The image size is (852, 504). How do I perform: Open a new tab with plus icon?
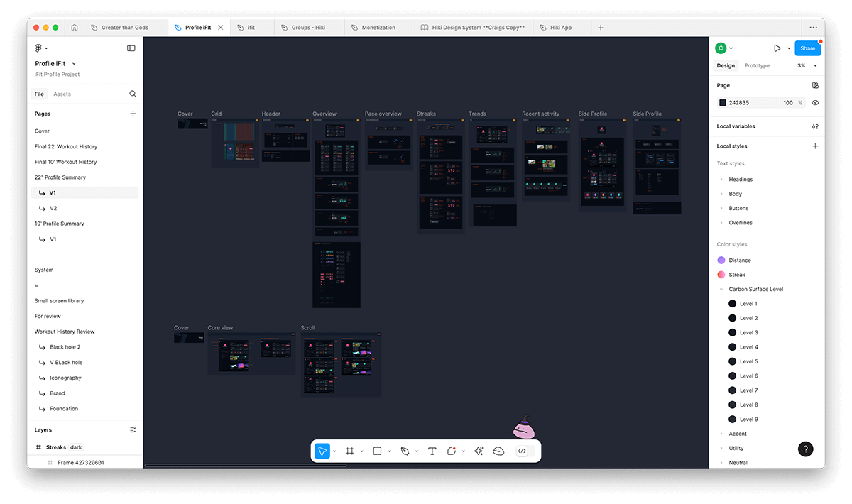coord(601,28)
